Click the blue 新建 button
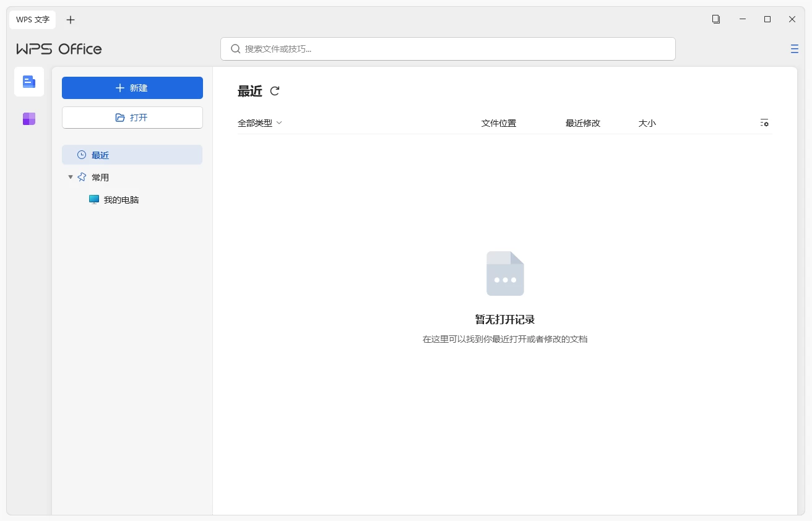812x521 pixels. click(x=132, y=87)
